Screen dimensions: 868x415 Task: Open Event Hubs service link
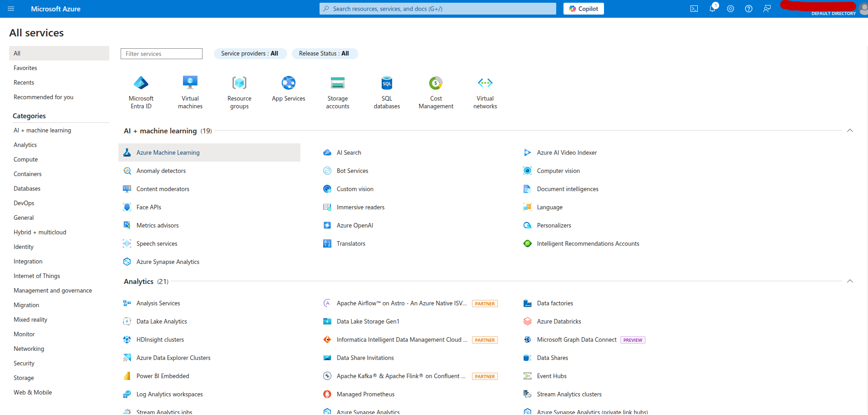coord(552,376)
